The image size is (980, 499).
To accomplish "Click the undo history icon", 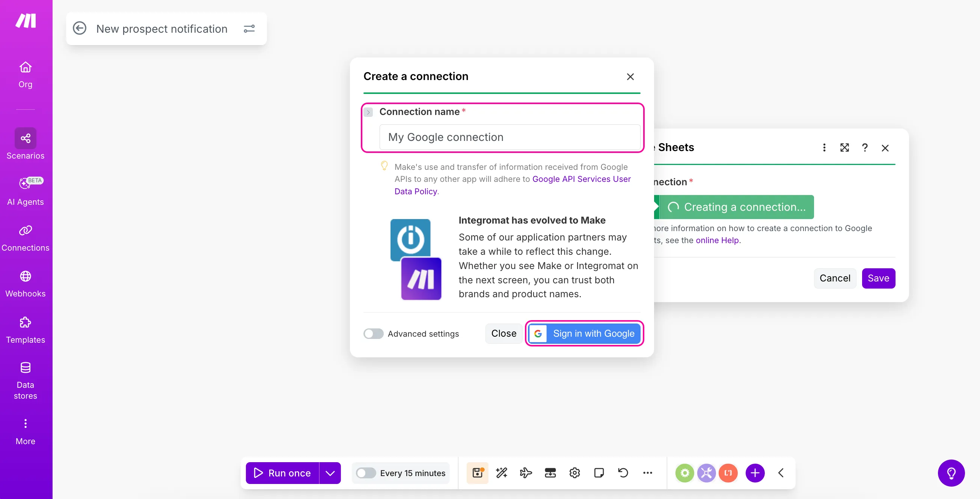I will [624, 473].
